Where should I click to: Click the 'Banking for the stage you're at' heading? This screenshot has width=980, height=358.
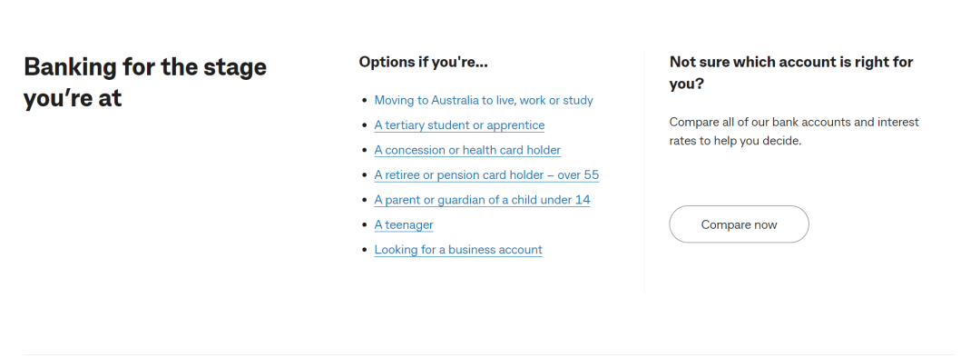[145, 82]
